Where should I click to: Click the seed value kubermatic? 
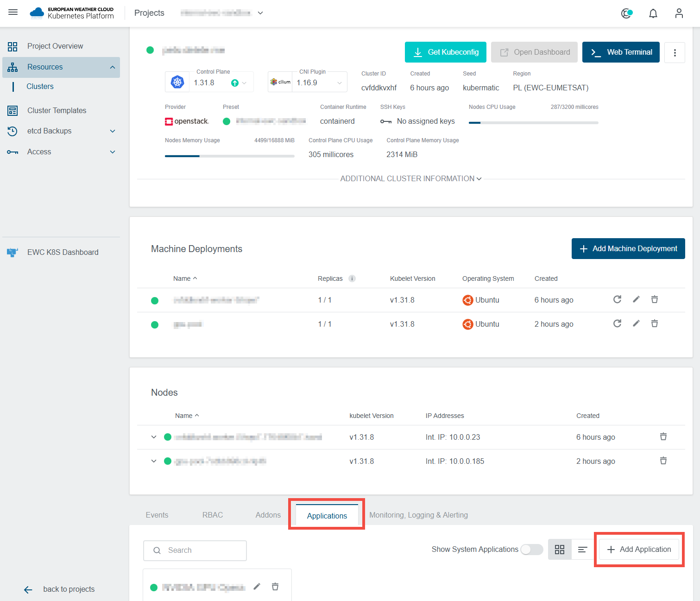(481, 88)
